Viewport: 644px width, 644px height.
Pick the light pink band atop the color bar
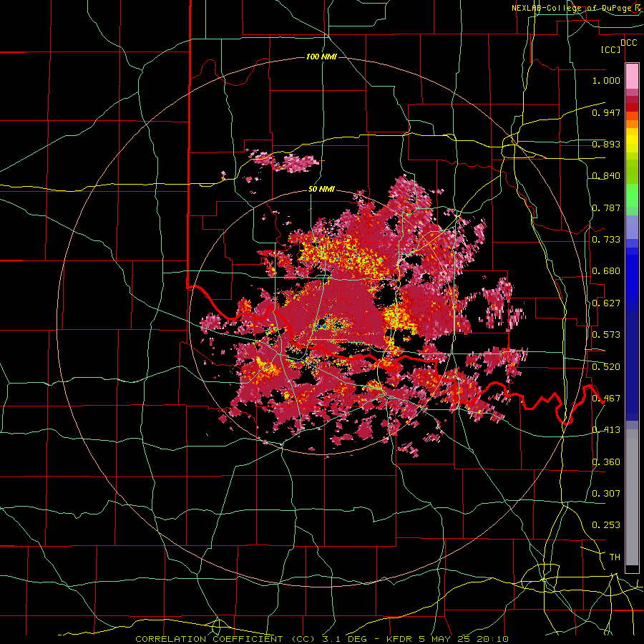[x=632, y=76]
